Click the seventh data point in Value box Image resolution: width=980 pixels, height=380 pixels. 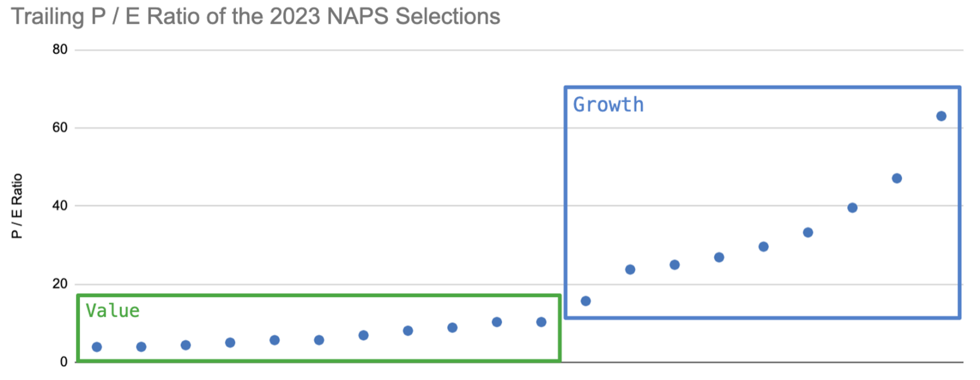coord(363,335)
